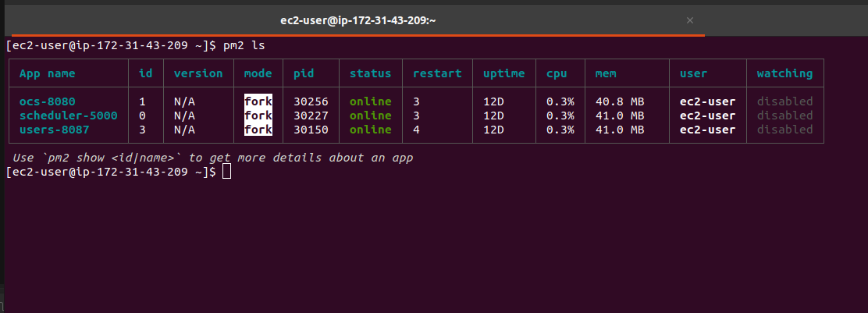Click the scheduler-5000 app name
This screenshot has width=868, height=313.
click(x=68, y=116)
